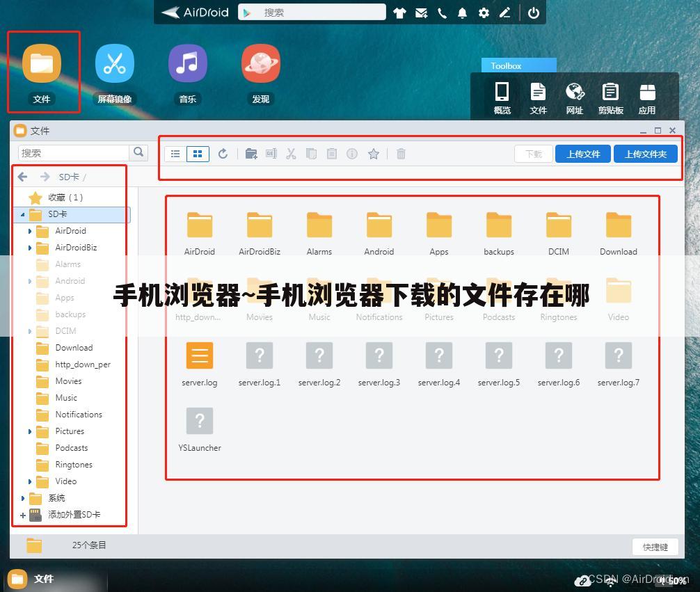The width and height of the screenshot is (700, 592).
Task: Click SD卡 in the path breadcrumb
Action: 69,177
